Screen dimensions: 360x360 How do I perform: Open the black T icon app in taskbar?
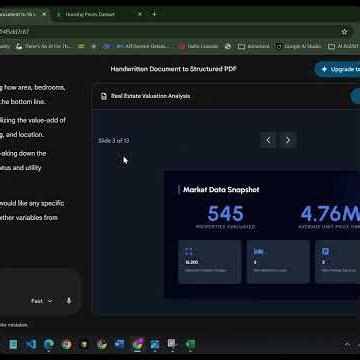[84, 344]
